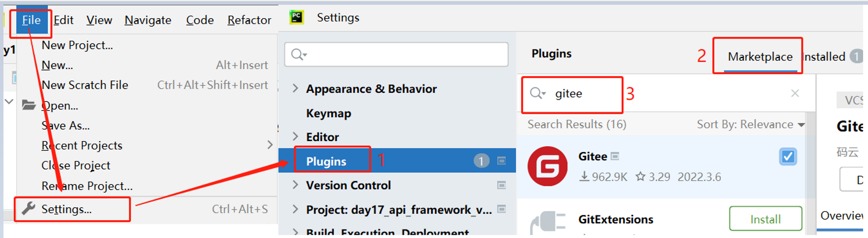Clear the gitee plugin search text
Screen dimensions: 868x238
pos(795,93)
